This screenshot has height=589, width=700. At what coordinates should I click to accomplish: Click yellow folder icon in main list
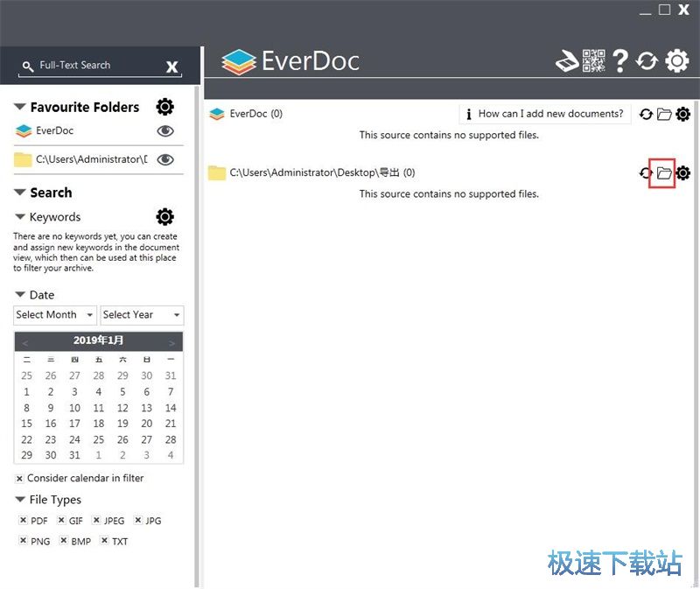217,172
